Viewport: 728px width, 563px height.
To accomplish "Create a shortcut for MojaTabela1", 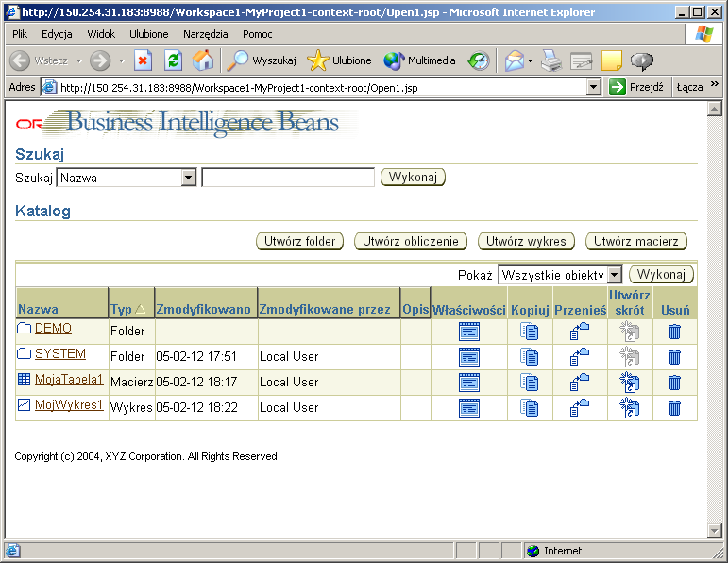I will pyautogui.click(x=630, y=383).
